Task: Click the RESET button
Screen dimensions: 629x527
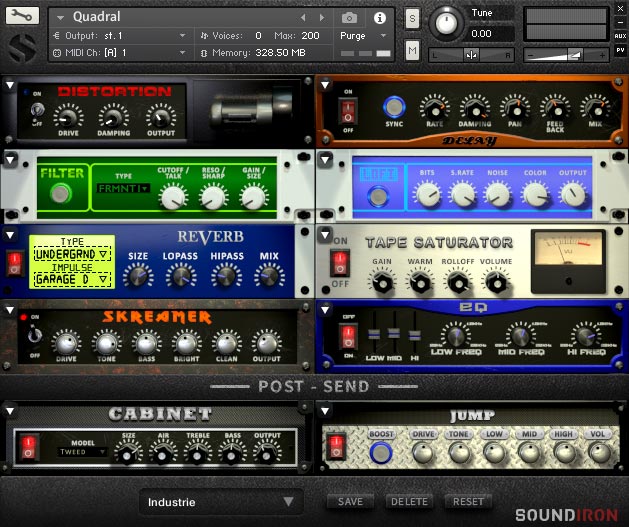Action: point(468,502)
